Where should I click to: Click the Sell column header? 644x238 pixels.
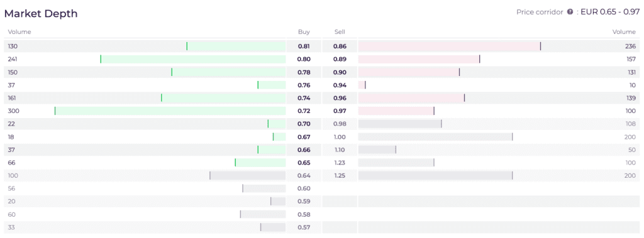340,31
